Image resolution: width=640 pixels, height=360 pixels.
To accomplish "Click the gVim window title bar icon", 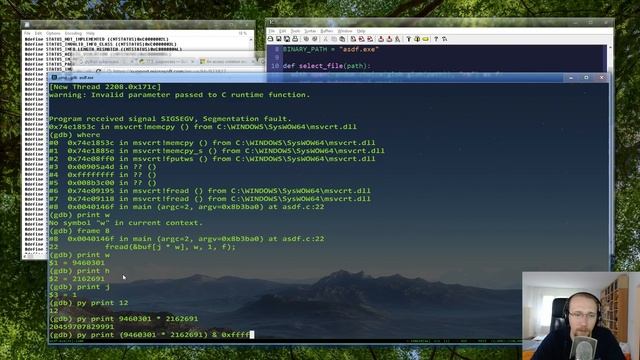I will pos(271,22).
